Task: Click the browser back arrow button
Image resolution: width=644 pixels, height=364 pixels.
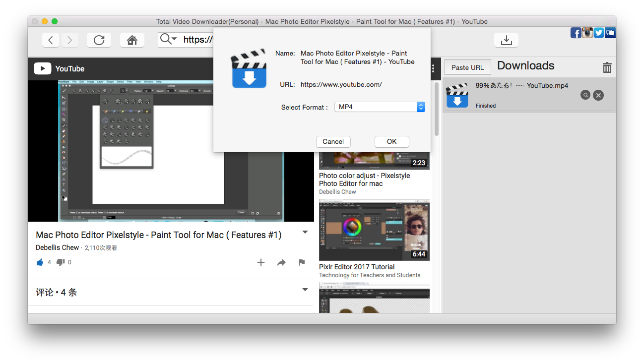Action: (51, 40)
